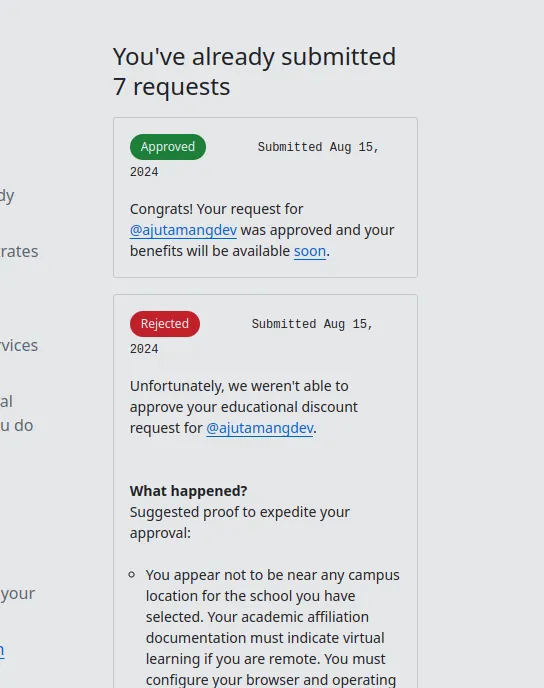Click the green Approved status badge
This screenshot has height=688, width=544.
tap(168, 147)
